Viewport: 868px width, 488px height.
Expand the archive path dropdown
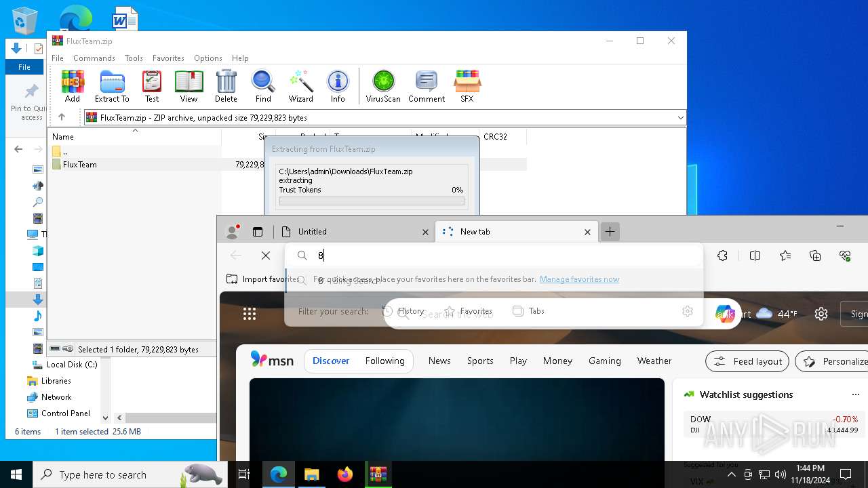click(x=680, y=118)
